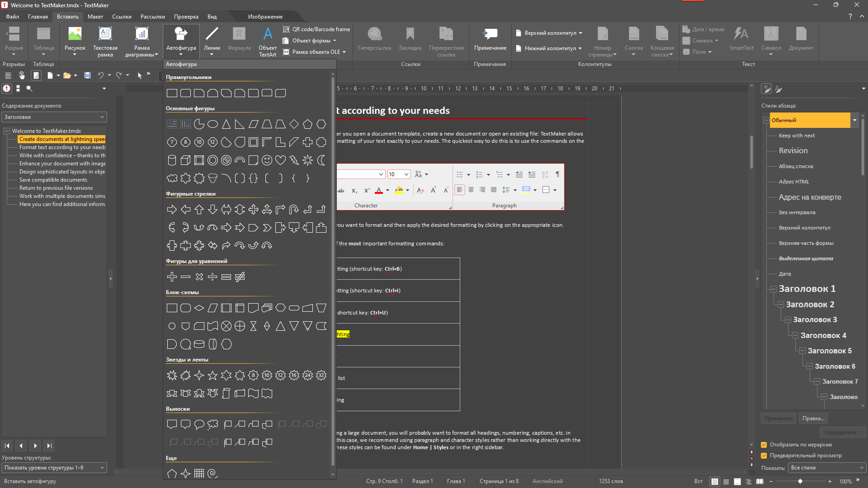868x488 pixels.
Task: Switch to the Вид ribbon tab
Action: pyautogui.click(x=212, y=17)
